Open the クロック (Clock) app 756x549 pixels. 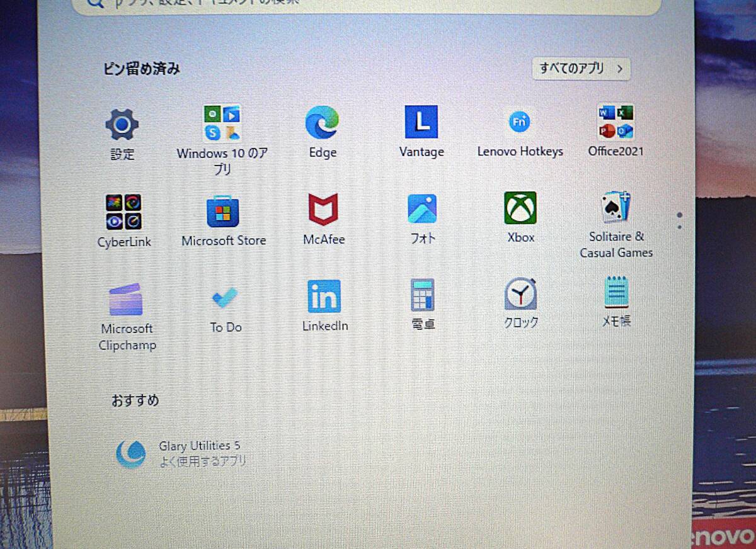coord(520,303)
